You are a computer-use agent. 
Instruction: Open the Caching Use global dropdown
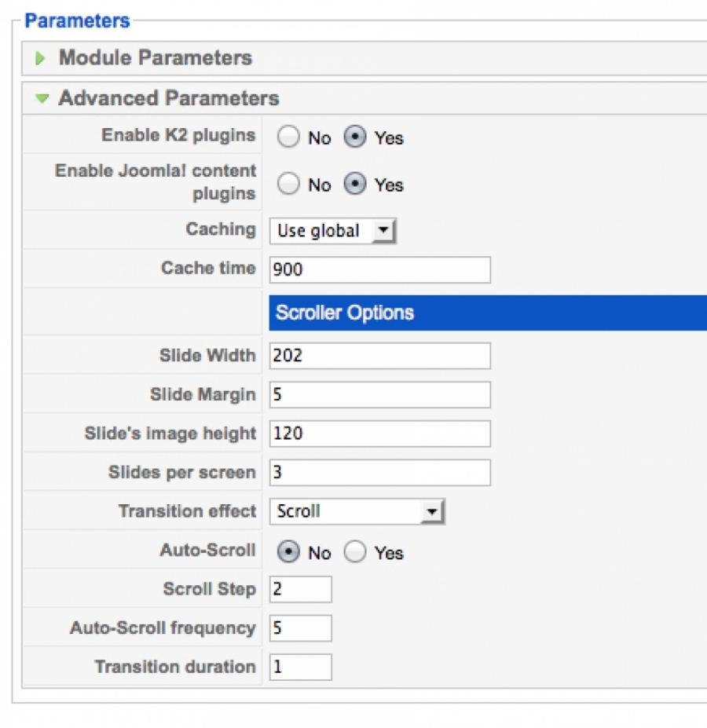[x=332, y=231]
